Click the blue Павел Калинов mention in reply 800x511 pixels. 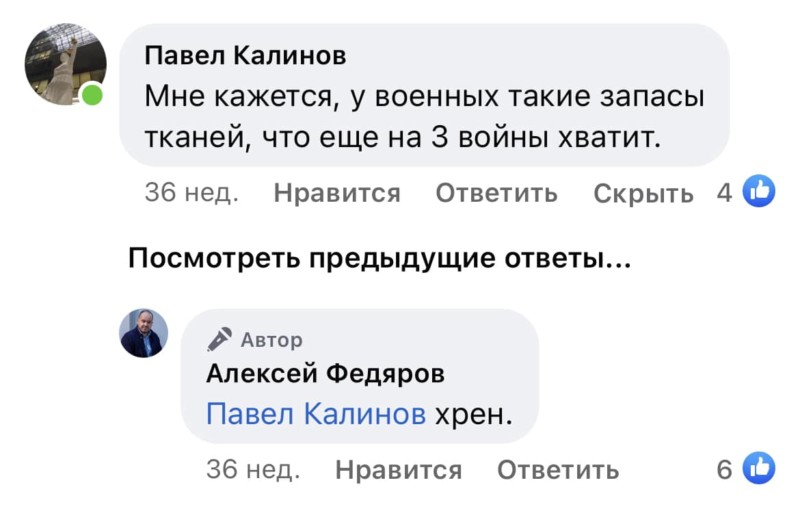pyautogui.click(x=315, y=414)
